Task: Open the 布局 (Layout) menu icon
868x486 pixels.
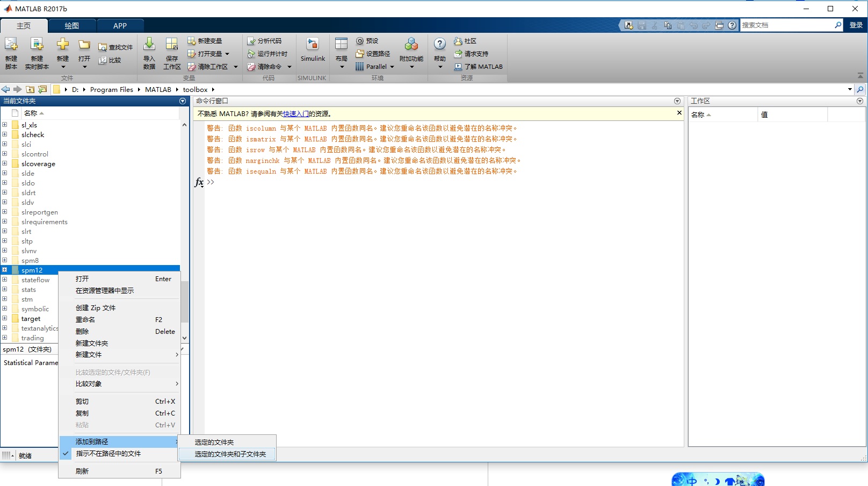Action: 341,45
